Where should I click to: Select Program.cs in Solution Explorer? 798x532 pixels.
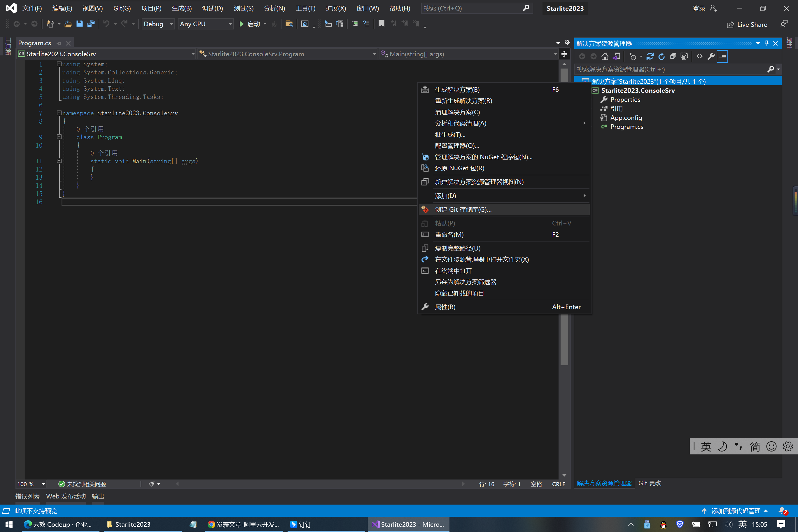coord(627,127)
